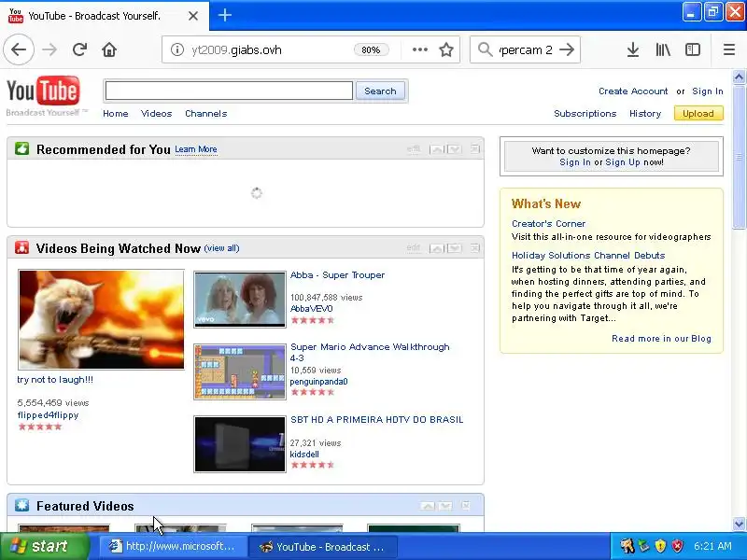Close the YouTube browser tab

(193, 16)
